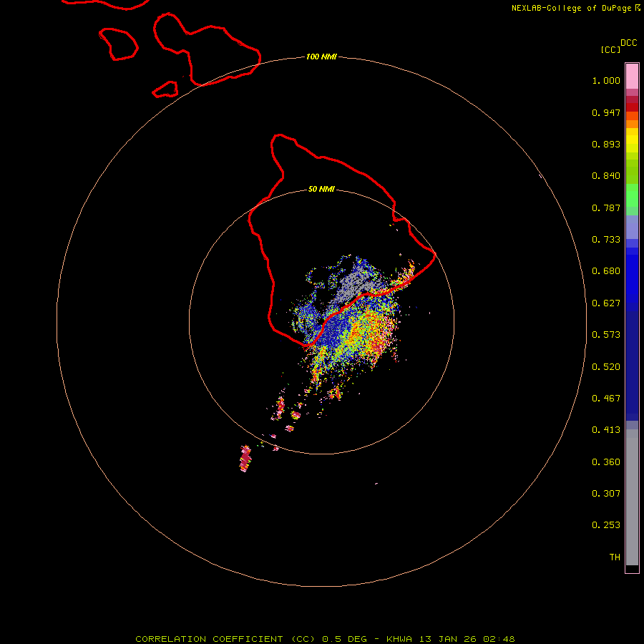This screenshot has height=644, width=644.
Task: Click the 50 NMI range ring label
Action: pos(321,189)
